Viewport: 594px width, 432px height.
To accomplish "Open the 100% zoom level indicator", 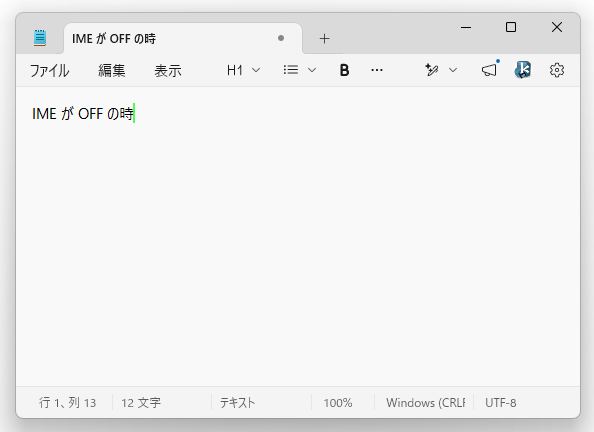I will point(338,402).
